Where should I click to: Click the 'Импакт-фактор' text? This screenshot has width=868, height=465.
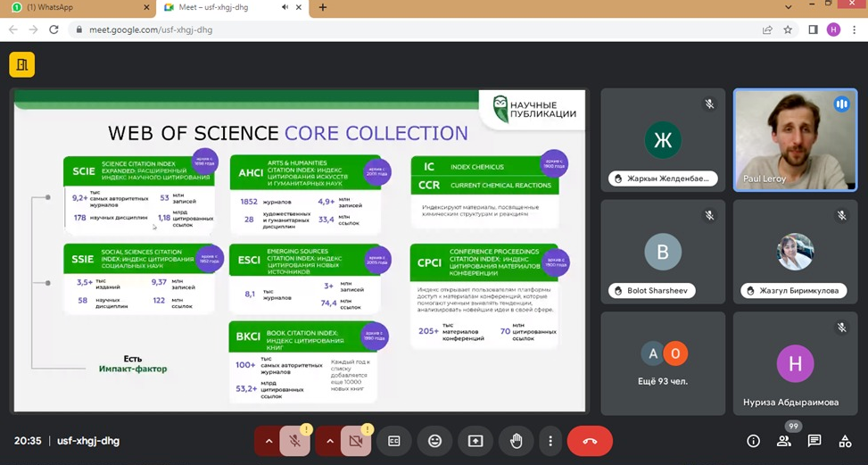point(133,369)
